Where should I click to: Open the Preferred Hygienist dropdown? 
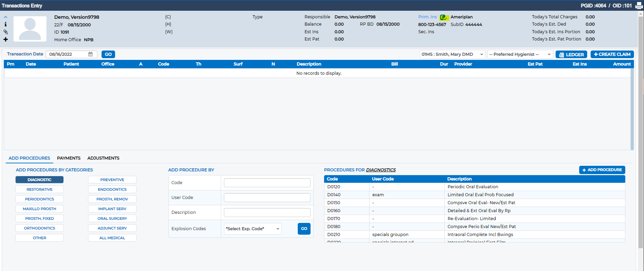(520, 54)
